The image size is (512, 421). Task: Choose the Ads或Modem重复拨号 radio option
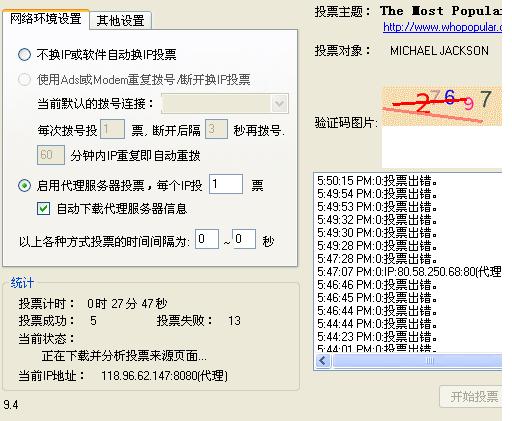tap(24, 79)
